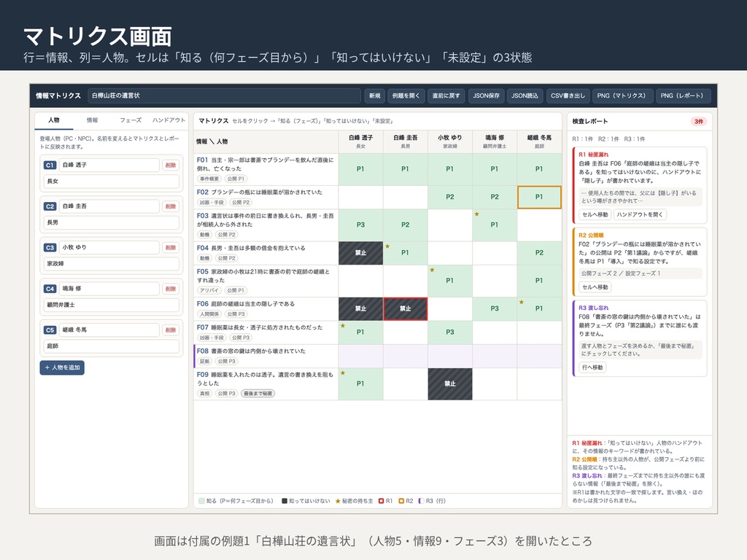Viewport: 747px width, 560px height.
Task: Load a file with JSON読込
Action: (525, 96)
